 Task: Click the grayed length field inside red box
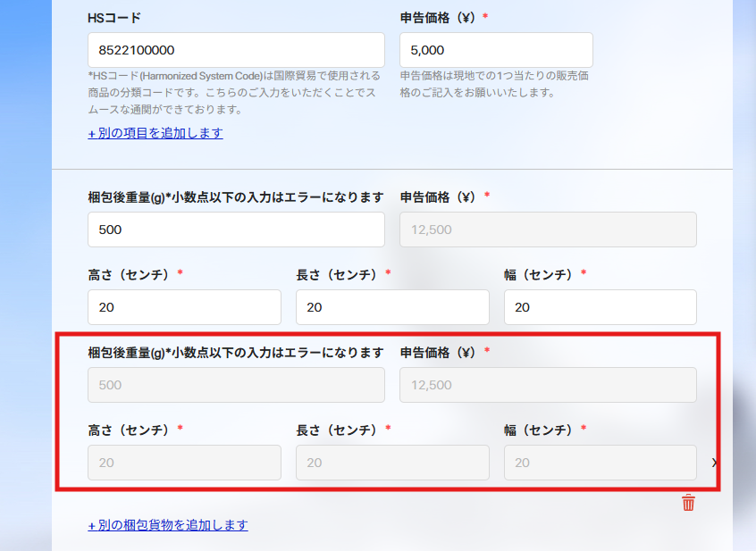392,463
